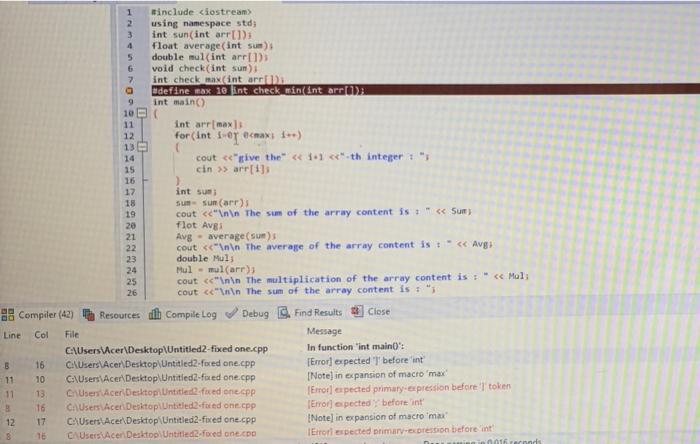This screenshot has width=700, height=444.
Task: Click line number 1 in the gutter
Action: pyautogui.click(x=129, y=12)
